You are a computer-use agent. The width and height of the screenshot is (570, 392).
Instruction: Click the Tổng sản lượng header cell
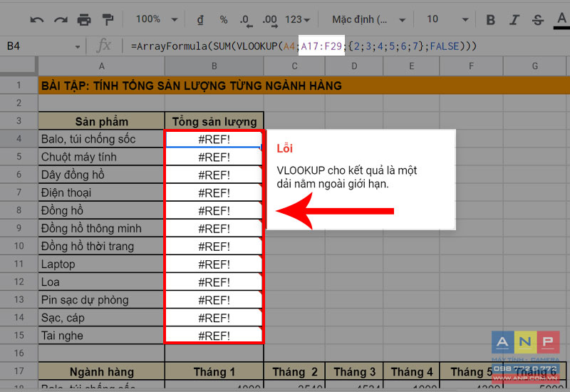click(x=214, y=121)
